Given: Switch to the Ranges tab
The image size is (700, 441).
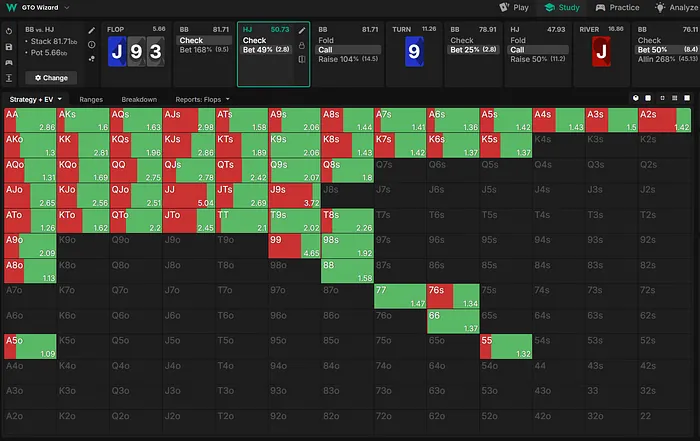Looking at the screenshot, I should (x=91, y=99).
